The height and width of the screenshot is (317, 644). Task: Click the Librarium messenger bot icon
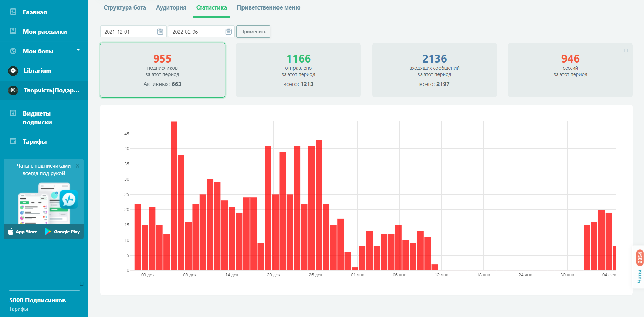coord(13,71)
